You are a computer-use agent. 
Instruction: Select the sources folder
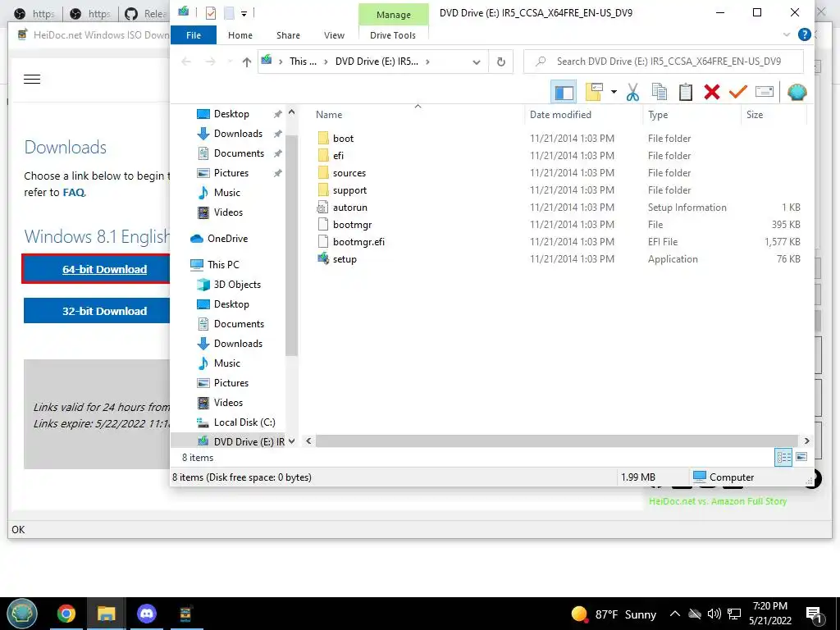click(349, 173)
